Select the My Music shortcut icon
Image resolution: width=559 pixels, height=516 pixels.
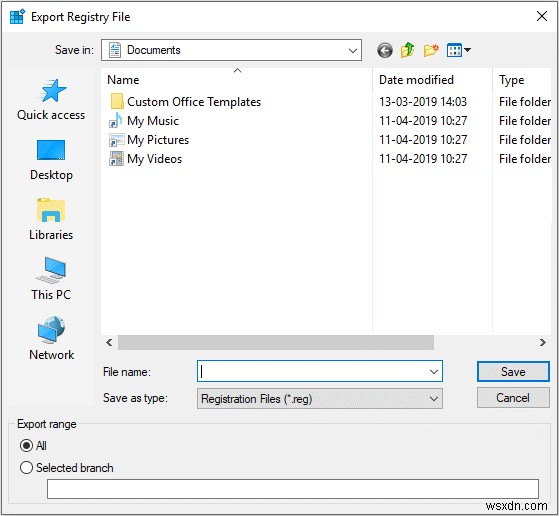(x=116, y=121)
